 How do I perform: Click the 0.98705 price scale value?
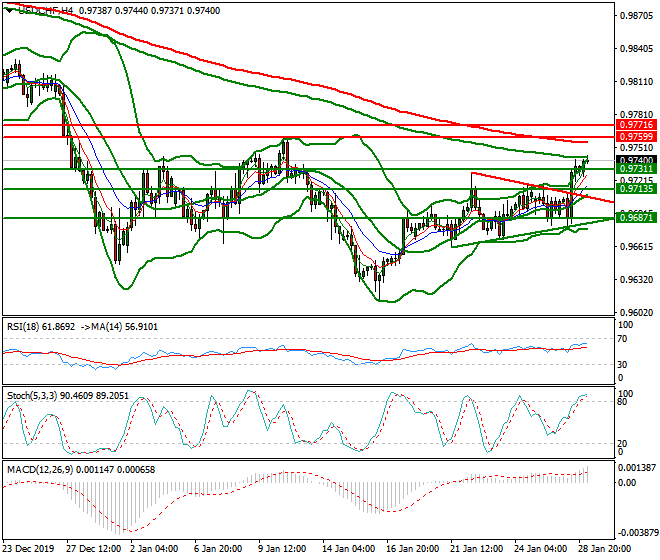click(x=636, y=16)
